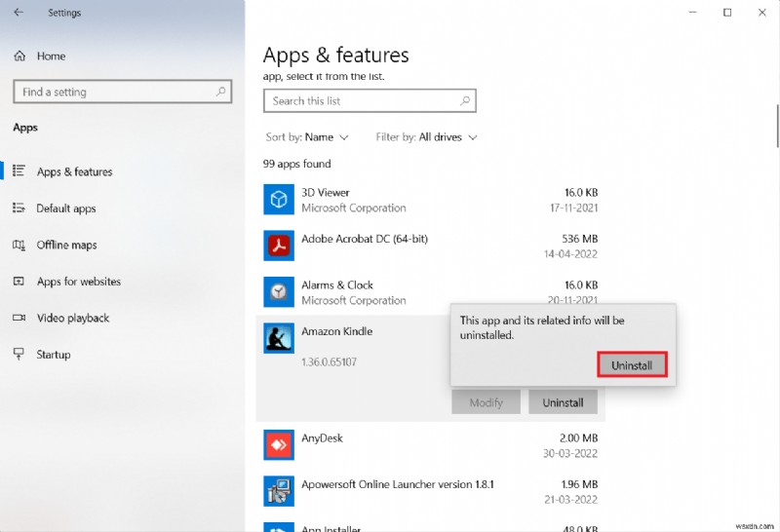Screen dimensions: 780x532
Task: Click the Startup sidebar icon
Action: coord(19,354)
